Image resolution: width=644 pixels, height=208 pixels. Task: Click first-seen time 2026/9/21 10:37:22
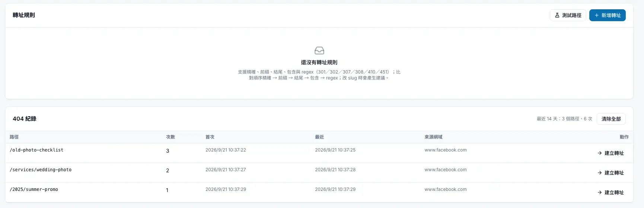[226, 150]
